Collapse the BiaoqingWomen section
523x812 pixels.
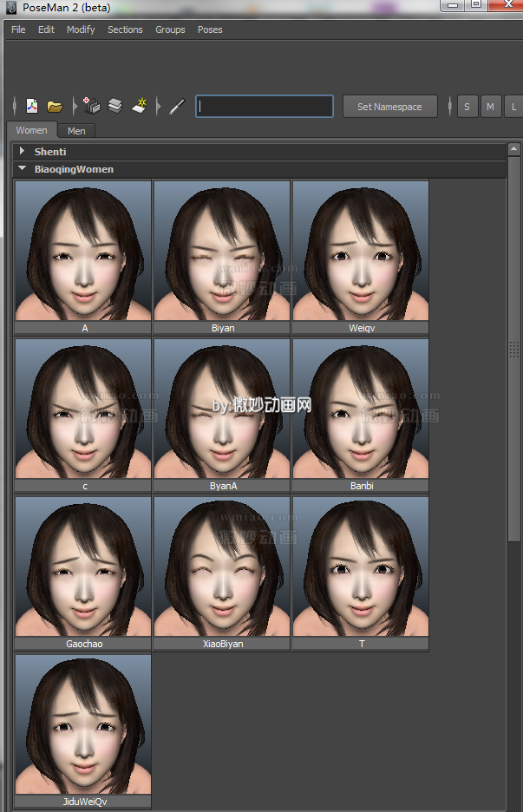pos(22,170)
